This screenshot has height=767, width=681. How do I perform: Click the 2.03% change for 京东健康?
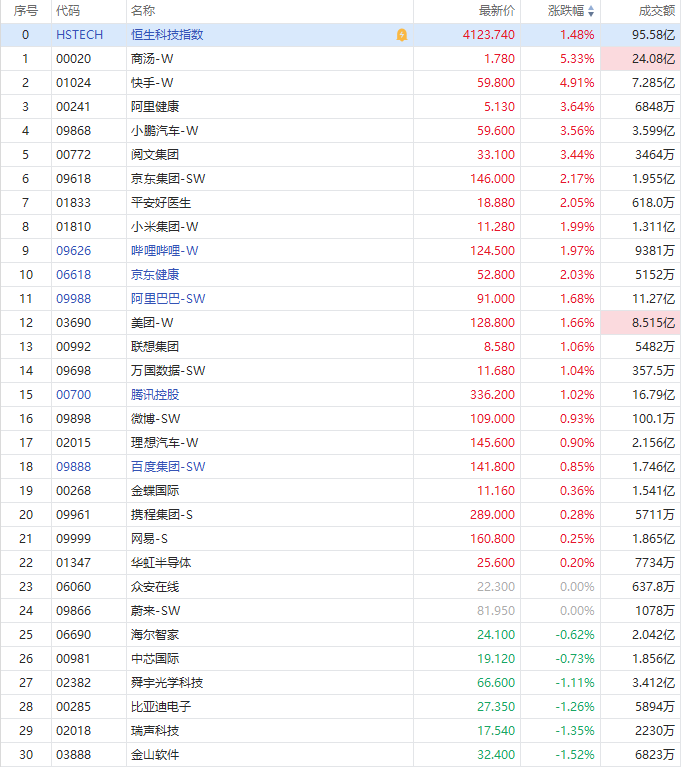click(x=577, y=274)
